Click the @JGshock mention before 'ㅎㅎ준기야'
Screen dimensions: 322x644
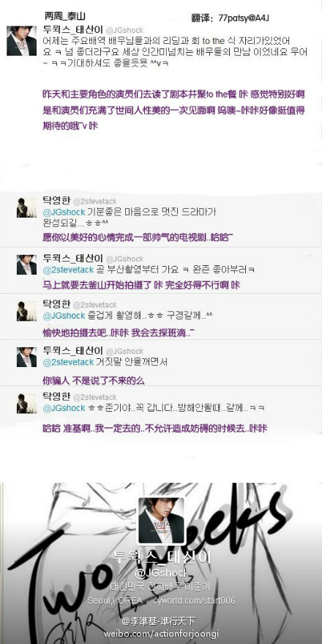click(64, 408)
